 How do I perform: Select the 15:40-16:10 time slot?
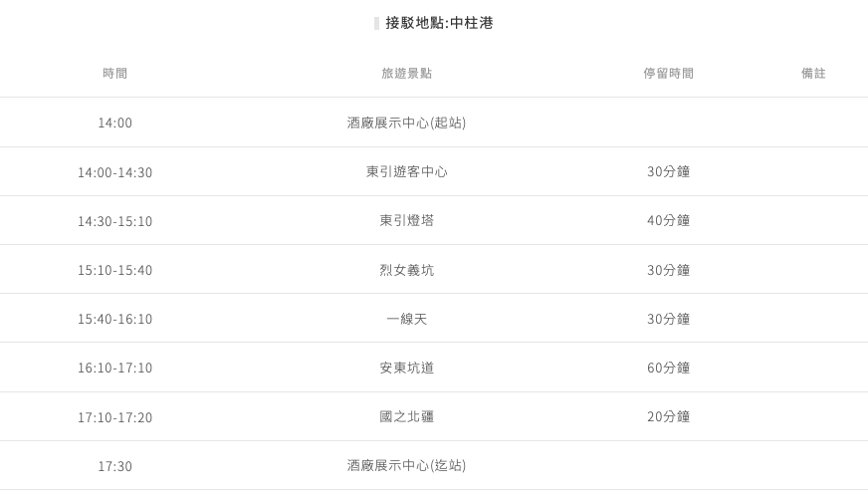coord(114,320)
